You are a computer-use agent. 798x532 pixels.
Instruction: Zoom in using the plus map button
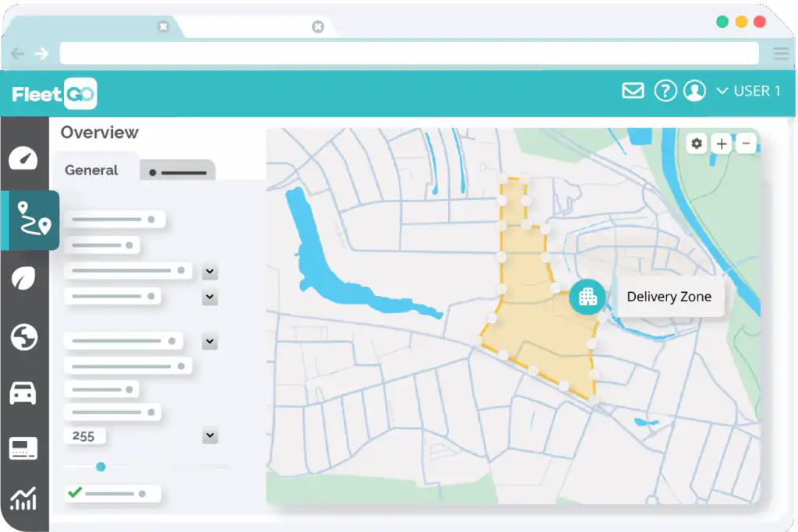point(721,143)
